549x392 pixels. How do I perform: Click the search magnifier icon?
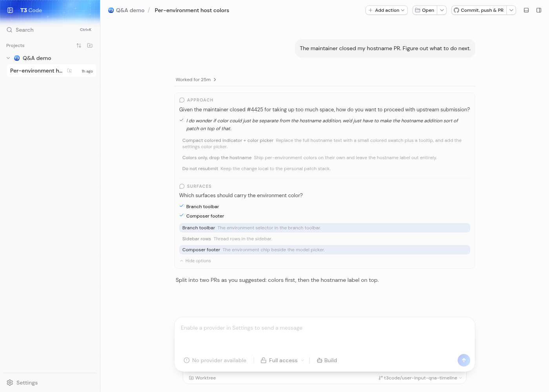click(x=9, y=30)
